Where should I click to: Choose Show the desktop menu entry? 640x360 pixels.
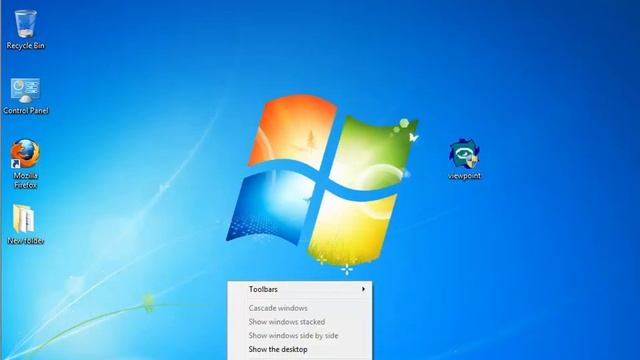300,350
